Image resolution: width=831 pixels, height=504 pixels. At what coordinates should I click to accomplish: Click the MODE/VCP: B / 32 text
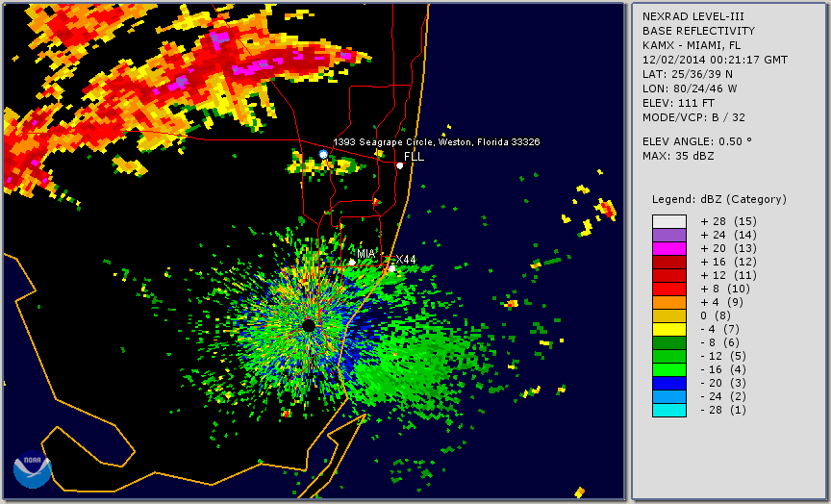click(x=693, y=117)
